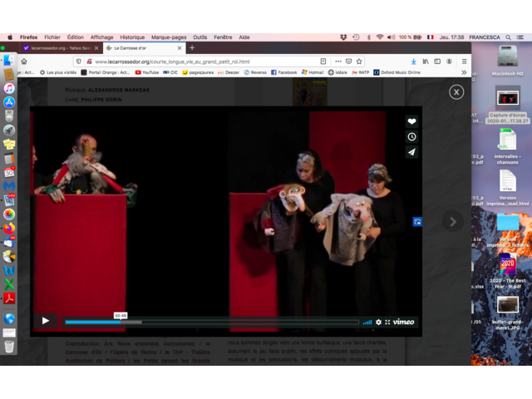
Task: Select buffet-grand-mere1.JPG desktop file
Action: click(x=508, y=313)
